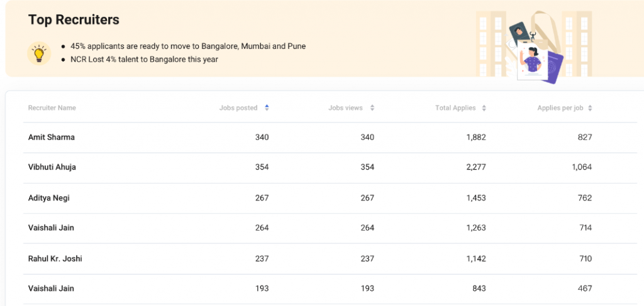Select the NCR Lost 4% talent text

tap(144, 60)
